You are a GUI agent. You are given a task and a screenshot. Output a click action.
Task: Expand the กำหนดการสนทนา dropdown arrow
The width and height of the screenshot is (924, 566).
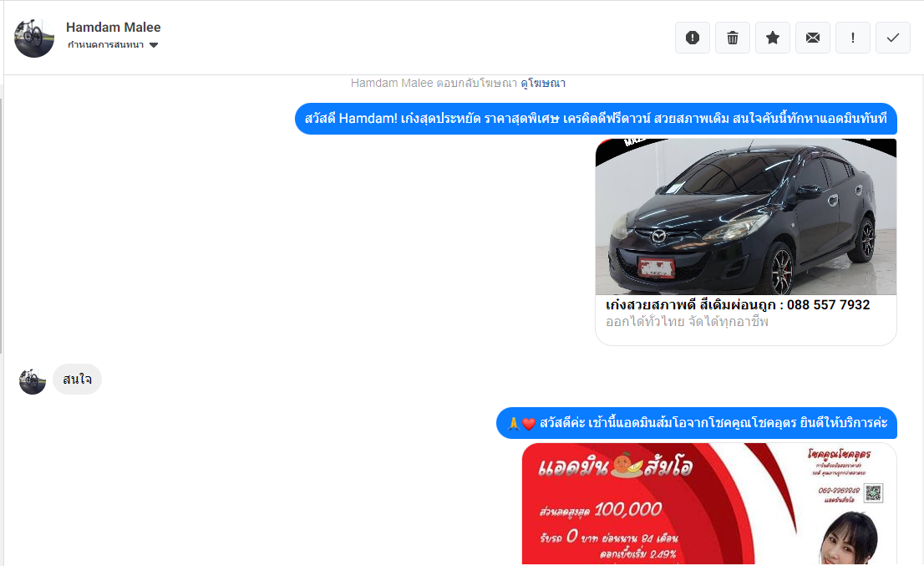(x=154, y=45)
